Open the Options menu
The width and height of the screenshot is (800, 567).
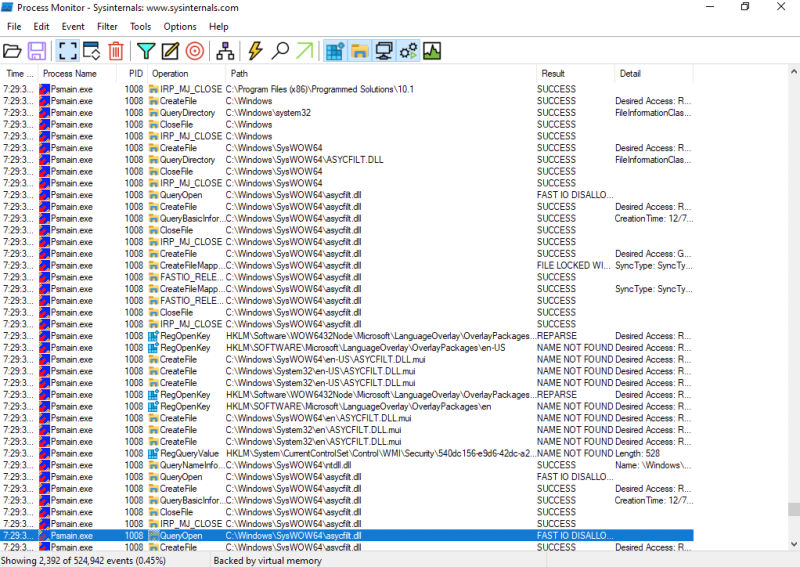point(180,27)
